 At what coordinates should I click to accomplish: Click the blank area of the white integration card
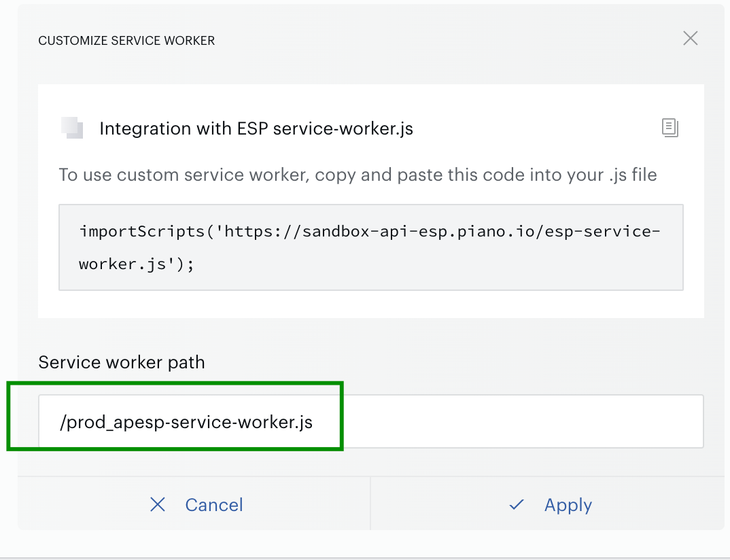click(x=371, y=304)
